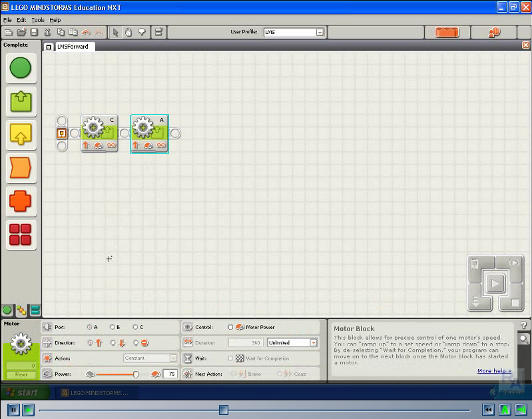
Task: Click the help question mark button
Action: (524, 325)
